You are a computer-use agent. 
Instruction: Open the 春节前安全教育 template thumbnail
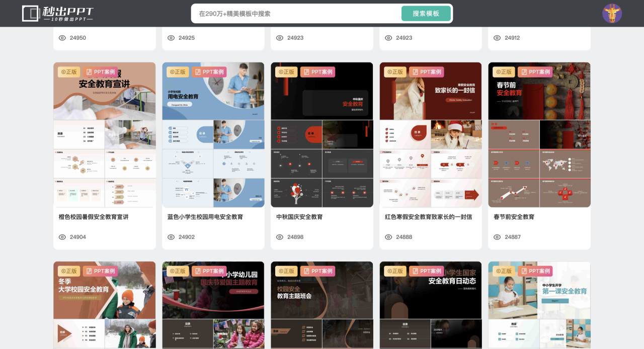(x=539, y=134)
